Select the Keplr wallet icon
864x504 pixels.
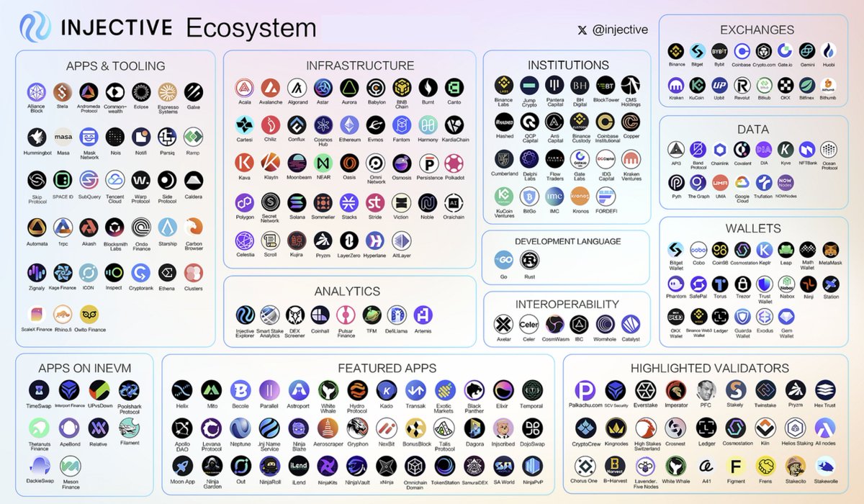[764, 250]
